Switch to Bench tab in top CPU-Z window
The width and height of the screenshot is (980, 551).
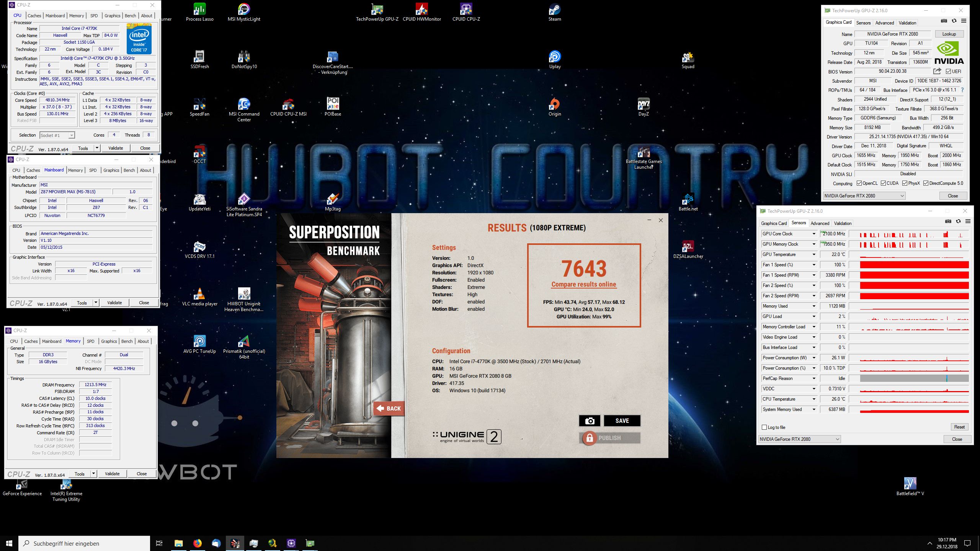pyautogui.click(x=130, y=16)
